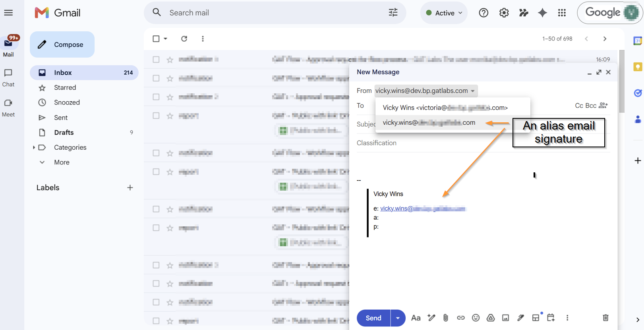
Task: Open the Inbox folder
Action: [84, 73]
